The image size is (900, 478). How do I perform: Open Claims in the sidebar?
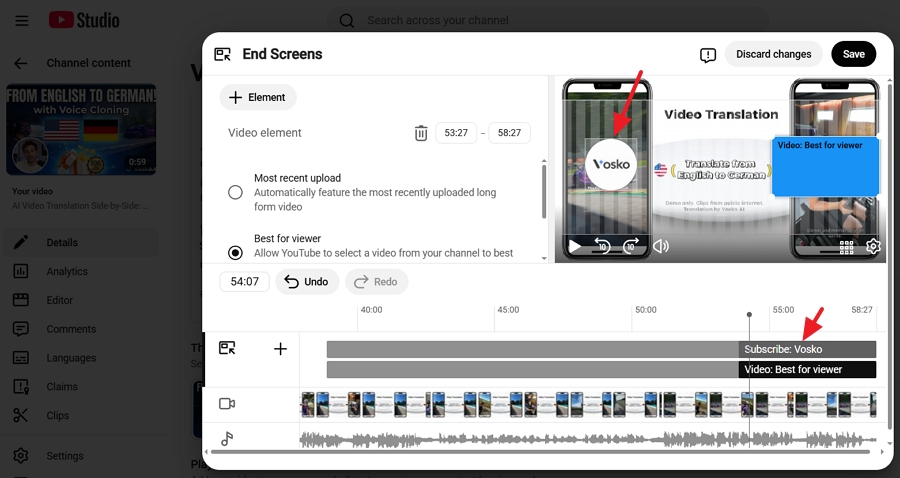click(80, 386)
